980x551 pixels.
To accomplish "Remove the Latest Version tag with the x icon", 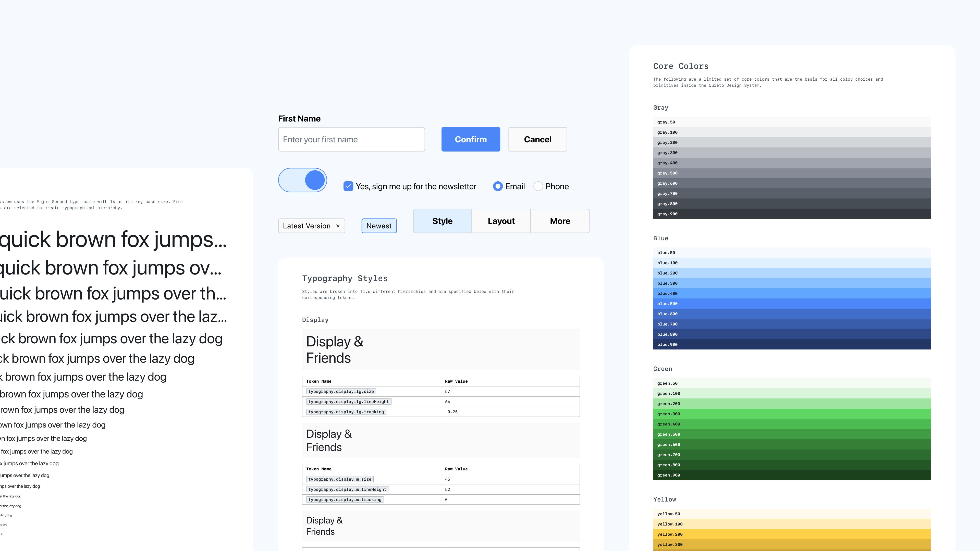I will [337, 226].
